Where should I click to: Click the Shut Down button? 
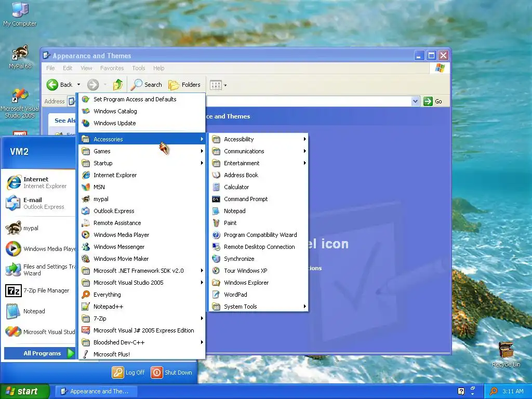tap(171, 372)
